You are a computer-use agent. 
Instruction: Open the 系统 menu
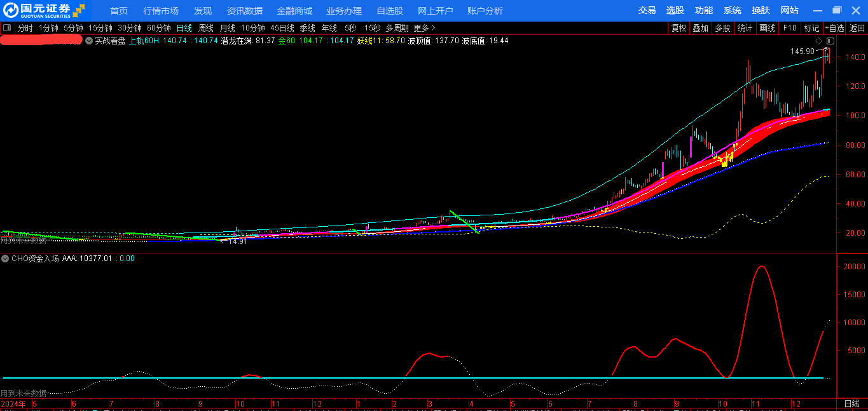tap(733, 11)
